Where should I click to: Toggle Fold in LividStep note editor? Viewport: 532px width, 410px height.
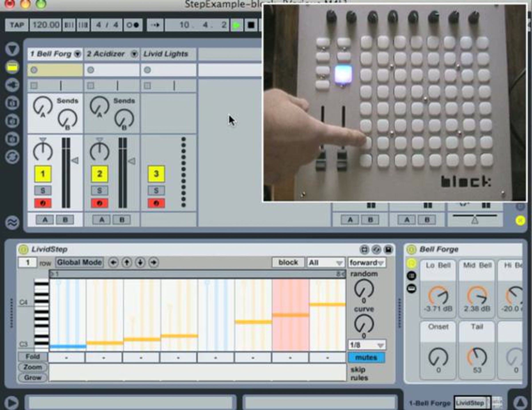33,357
